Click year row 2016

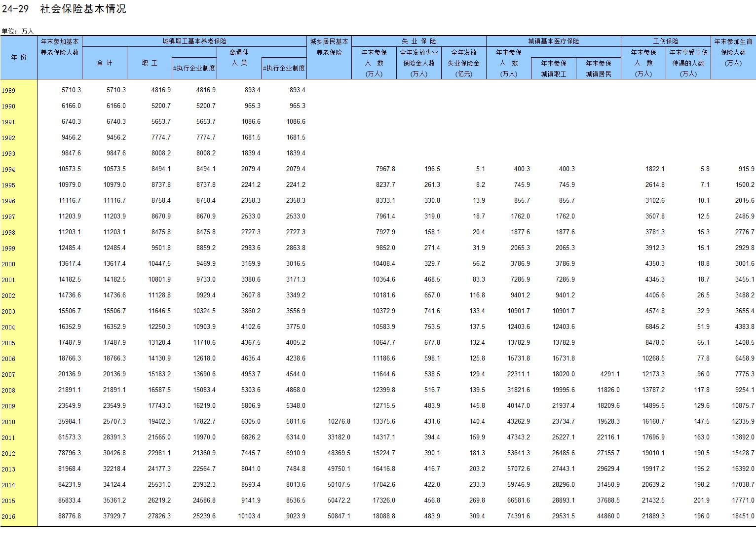click(x=8, y=517)
